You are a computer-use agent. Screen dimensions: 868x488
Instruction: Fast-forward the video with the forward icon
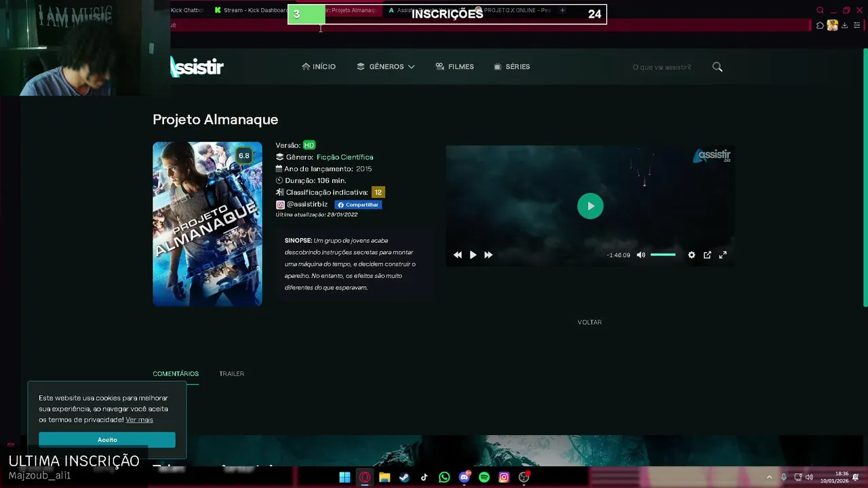(x=488, y=255)
